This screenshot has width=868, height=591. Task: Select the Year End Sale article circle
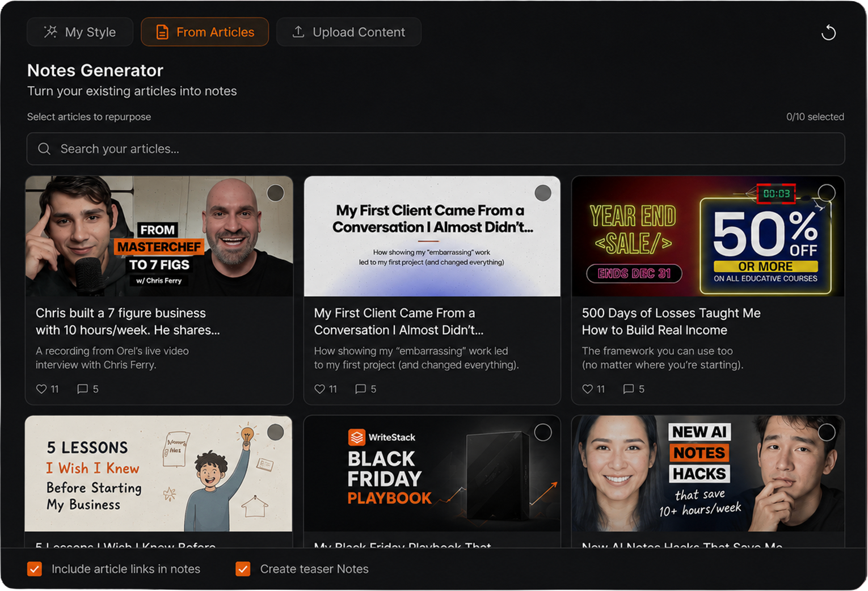[x=827, y=193]
